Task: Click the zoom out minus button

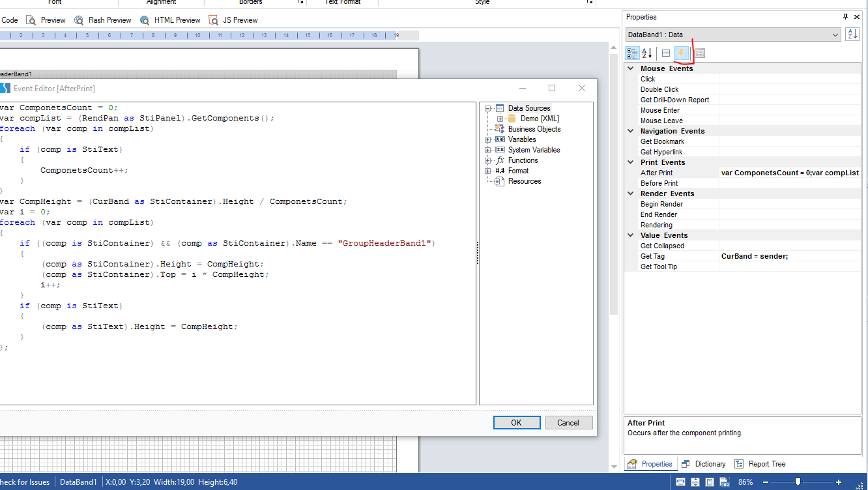Action: pos(764,482)
